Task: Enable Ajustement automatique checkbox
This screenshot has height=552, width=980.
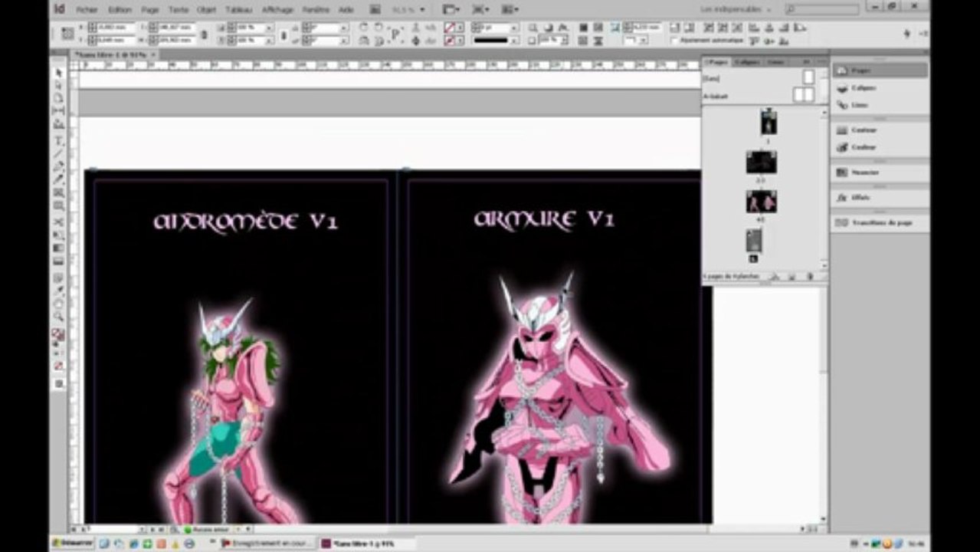Action: 675,41
